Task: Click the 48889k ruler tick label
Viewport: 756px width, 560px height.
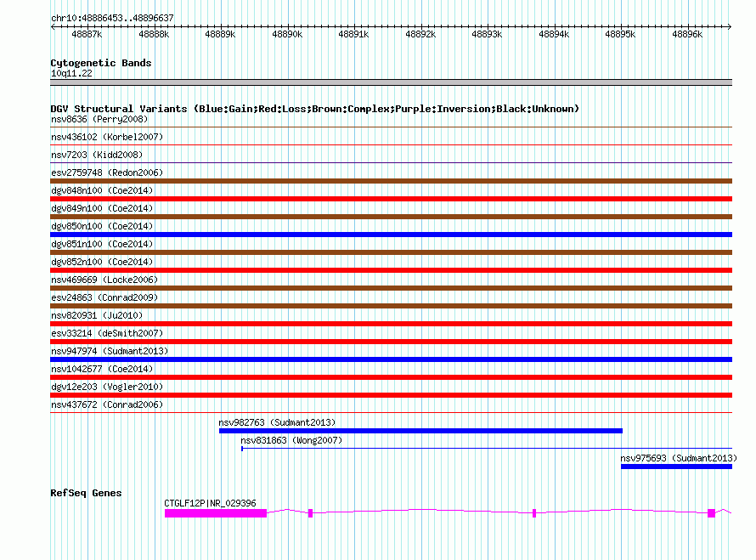Action: point(220,34)
